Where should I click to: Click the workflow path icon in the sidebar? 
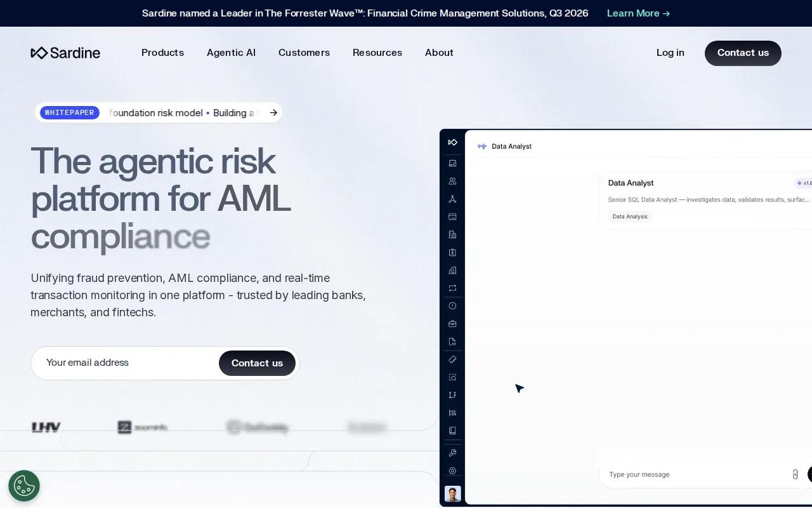tap(452, 395)
